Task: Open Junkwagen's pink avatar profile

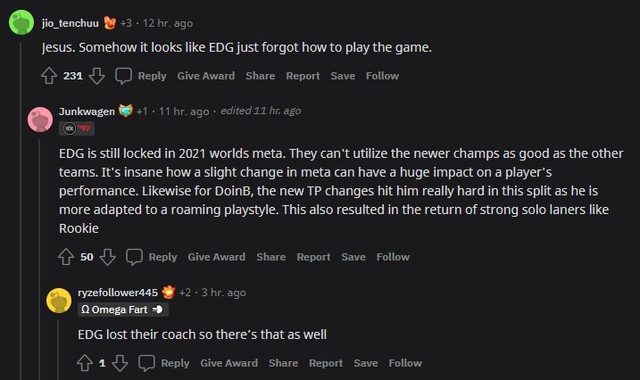Action: (x=40, y=119)
